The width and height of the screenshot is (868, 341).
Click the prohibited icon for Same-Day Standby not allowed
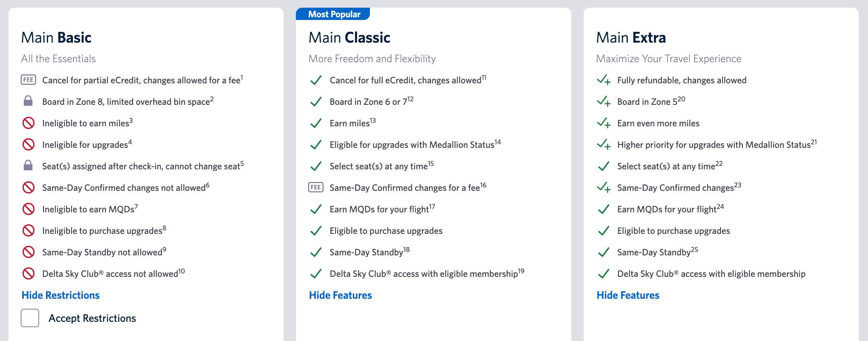click(29, 252)
